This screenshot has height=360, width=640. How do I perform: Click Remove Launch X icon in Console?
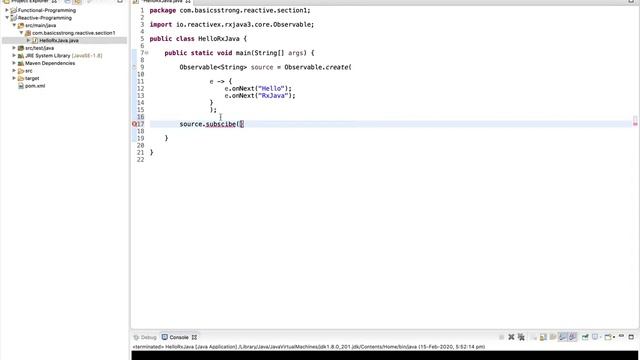coord(511,337)
